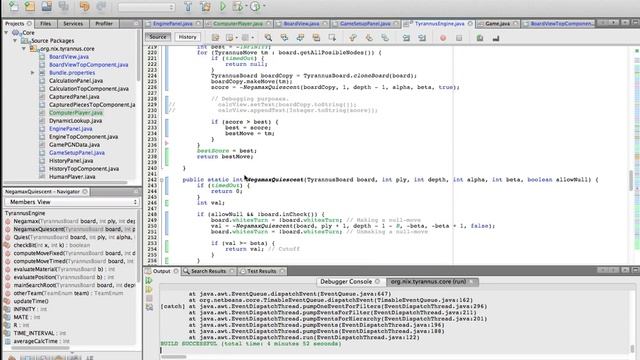640x360 pixels.
Task: Click the New File toolbar icon
Action: point(13,7)
